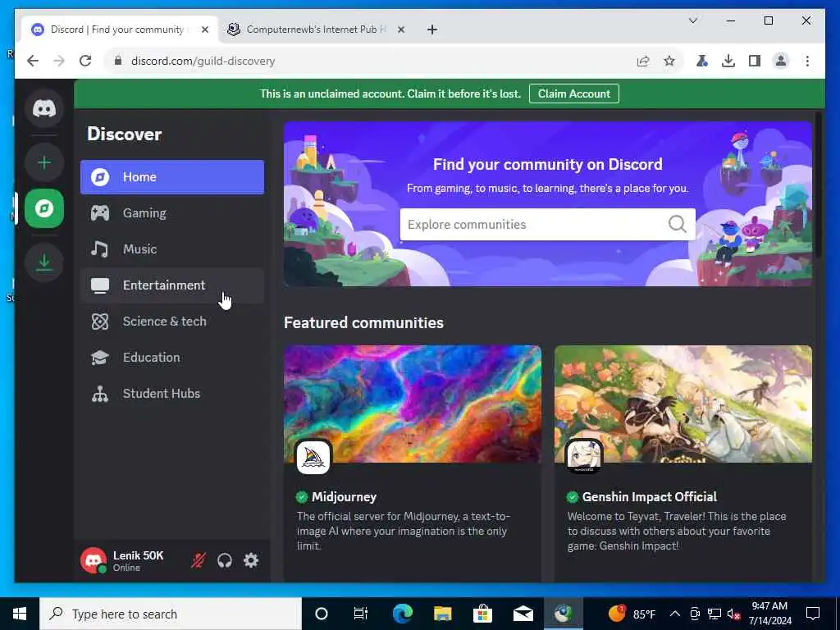This screenshot has height=630, width=840.
Task: Open the Science & tech category
Action: click(172, 321)
